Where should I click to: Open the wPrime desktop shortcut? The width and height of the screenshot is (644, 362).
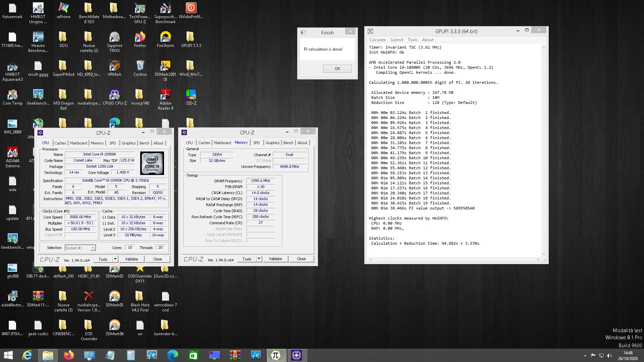[63, 11]
